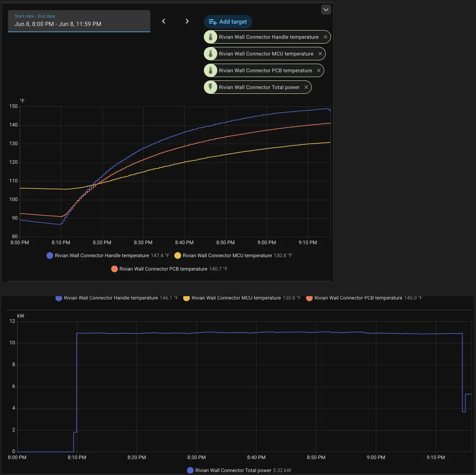Go to previous time range arrow
Viewport: 476px width, 475px height.
tap(164, 21)
